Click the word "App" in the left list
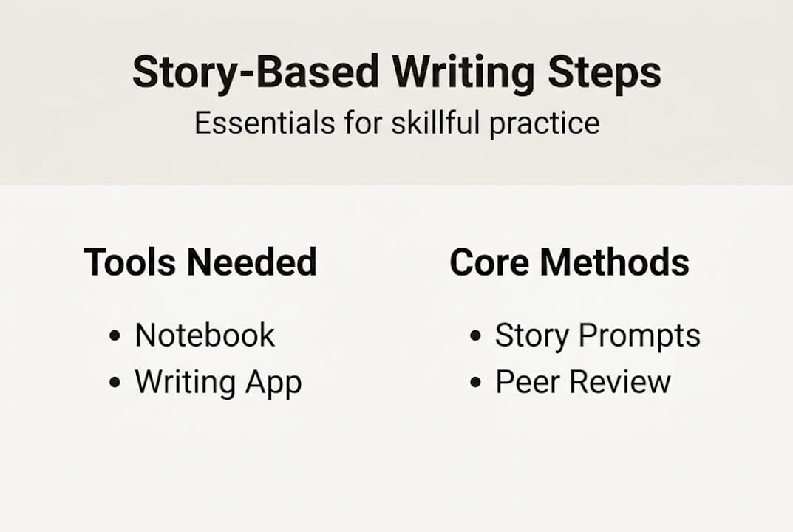The width and height of the screenshot is (793, 532). (273, 383)
